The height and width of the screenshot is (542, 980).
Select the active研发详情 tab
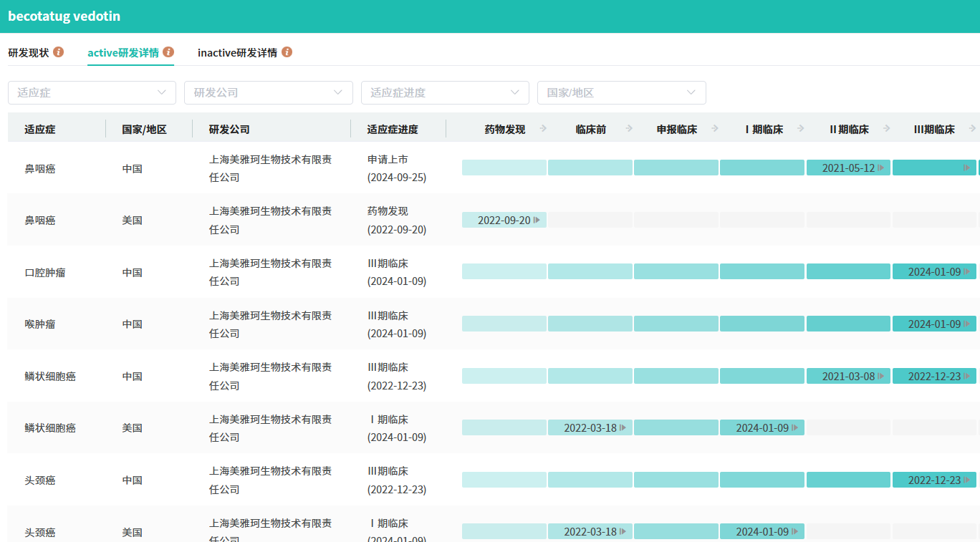(x=123, y=52)
